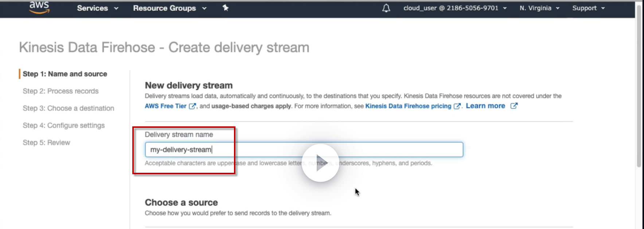
Task: Open the AWS Free Tier link
Action: click(x=165, y=106)
